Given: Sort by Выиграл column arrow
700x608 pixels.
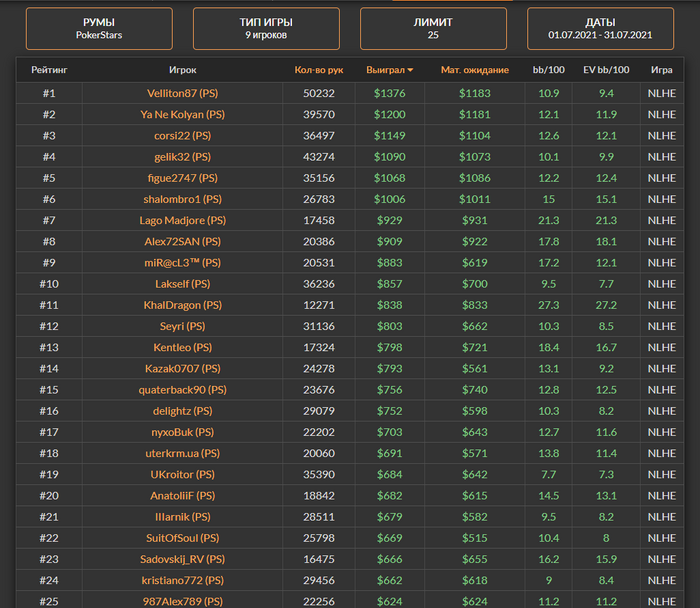Looking at the screenshot, I should click(x=410, y=70).
